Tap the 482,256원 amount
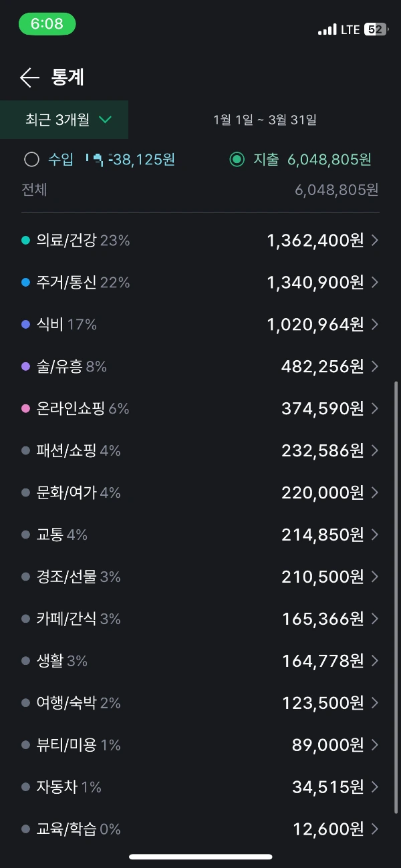This screenshot has height=868, width=401. (323, 366)
